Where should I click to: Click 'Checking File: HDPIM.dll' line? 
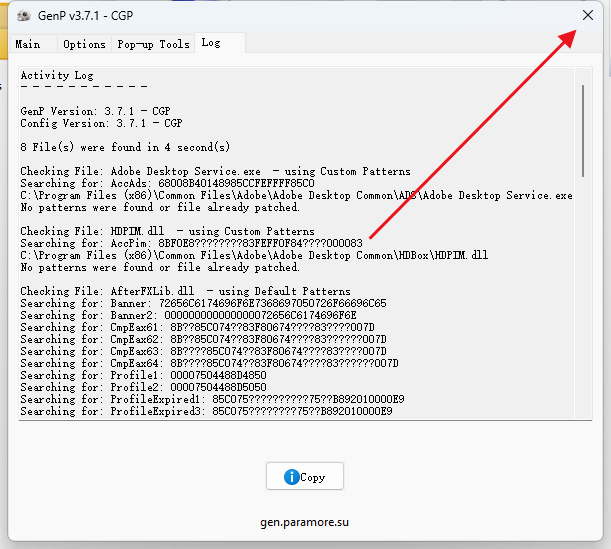click(168, 231)
